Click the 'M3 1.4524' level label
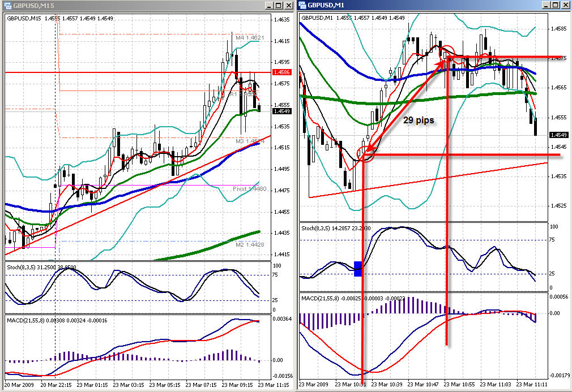This screenshot has height=392, width=572. 250,141
